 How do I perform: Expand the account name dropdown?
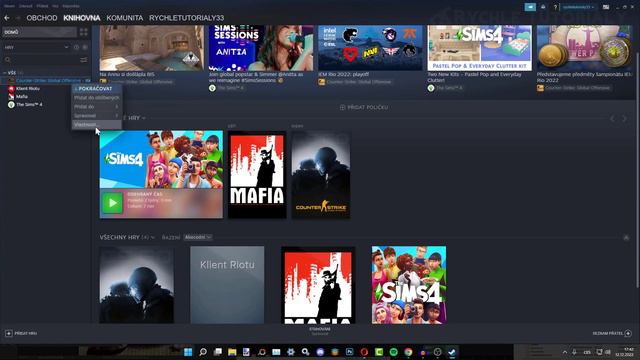[578, 7]
